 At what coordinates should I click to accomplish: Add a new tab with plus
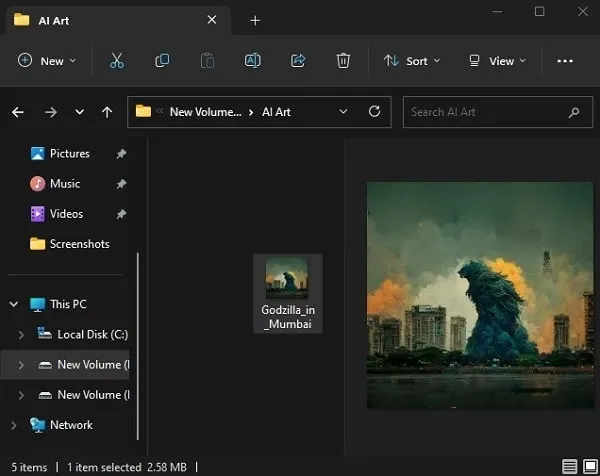click(255, 20)
